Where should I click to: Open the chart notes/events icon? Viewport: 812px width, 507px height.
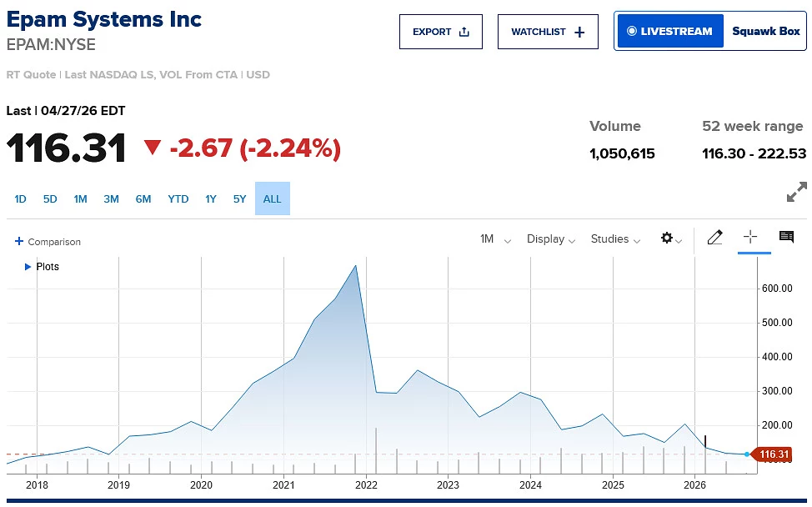tap(786, 238)
